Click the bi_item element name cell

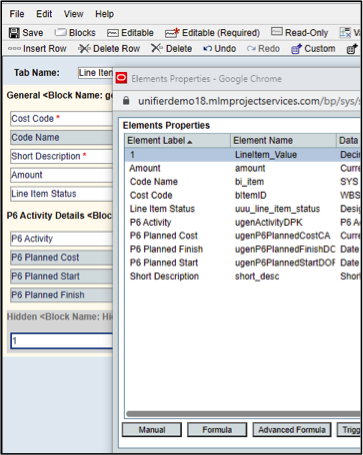[x=249, y=182]
